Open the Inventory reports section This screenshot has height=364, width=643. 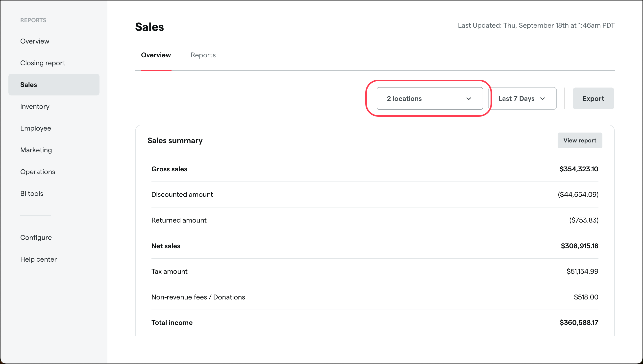click(35, 106)
